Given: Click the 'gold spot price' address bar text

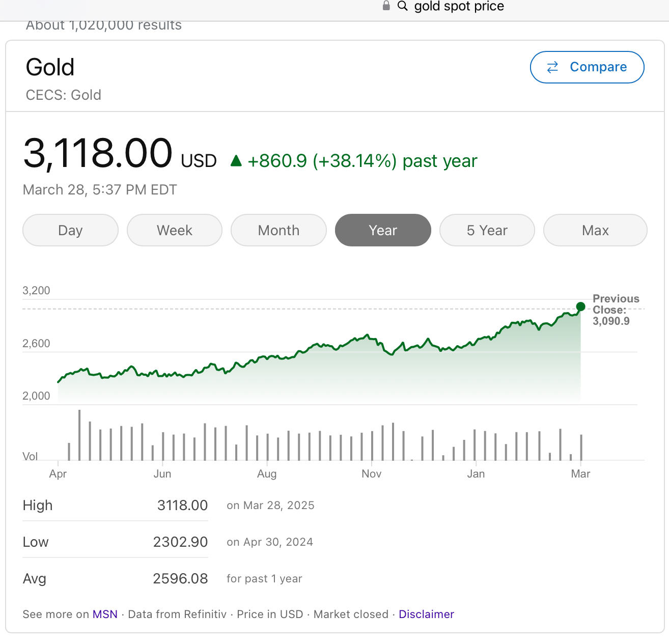Looking at the screenshot, I should pos(459,6).
